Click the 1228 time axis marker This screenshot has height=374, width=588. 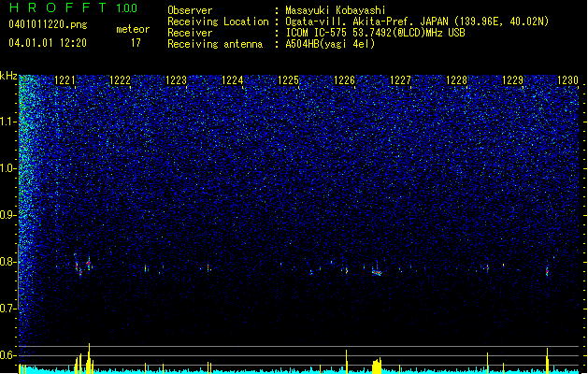(x=456, y=80)
